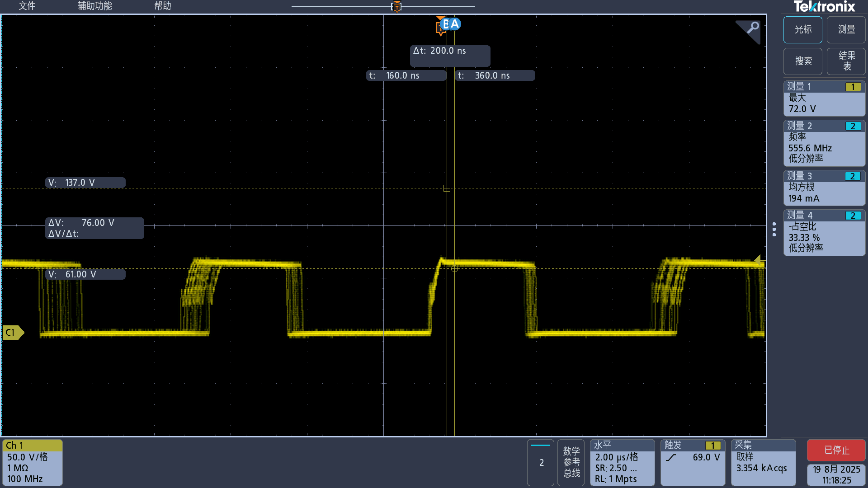
Task: Click the t: 160.0 ns cursor readout
Action: (406, 75)
